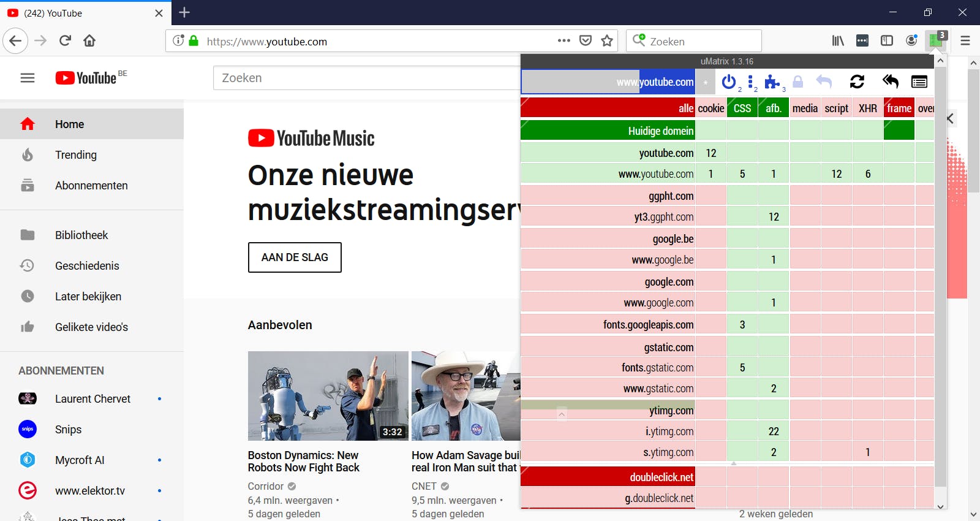980x521 pixels.
Task: Select the global scope asterisk
Action: pyautogui.click(x=706, y=82)
